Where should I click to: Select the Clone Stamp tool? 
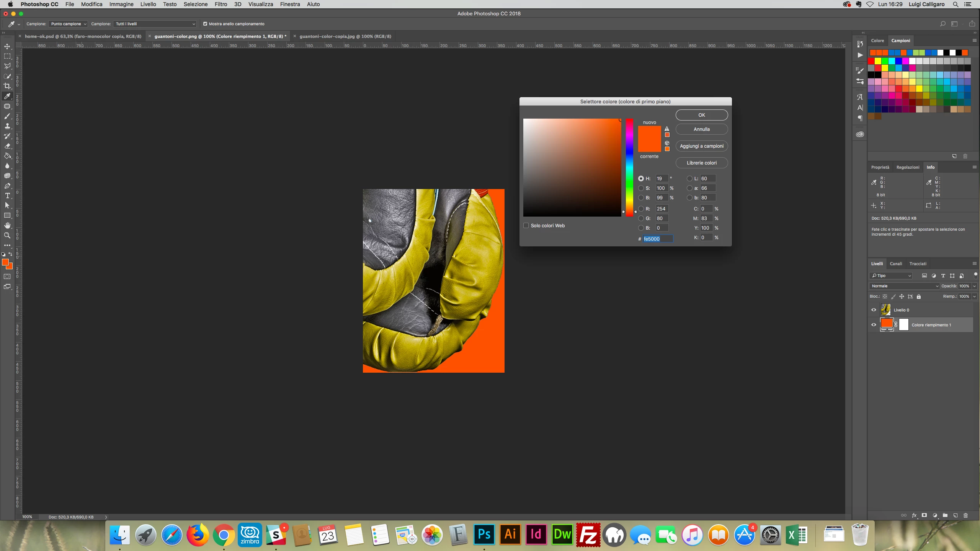click(7, 126)
